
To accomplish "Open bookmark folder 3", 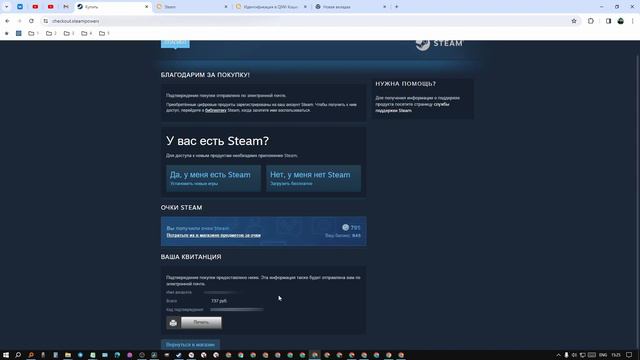I will click(x=69, y=33).
